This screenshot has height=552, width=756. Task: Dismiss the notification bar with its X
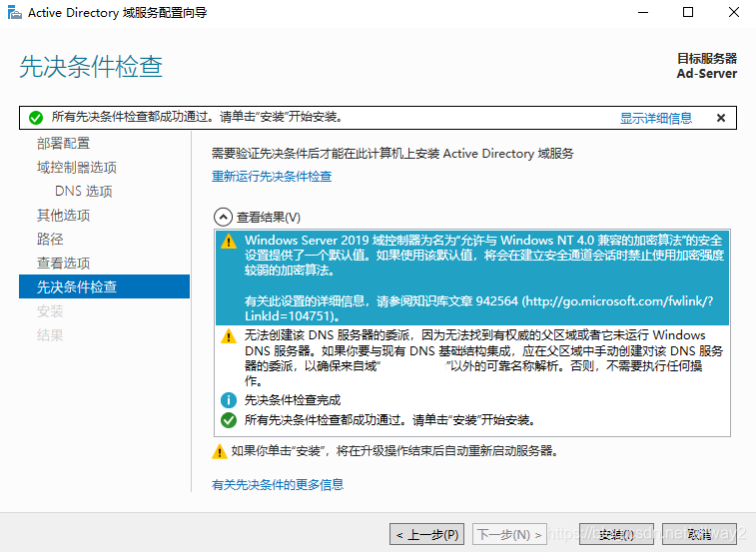click(x=721, y=118)
